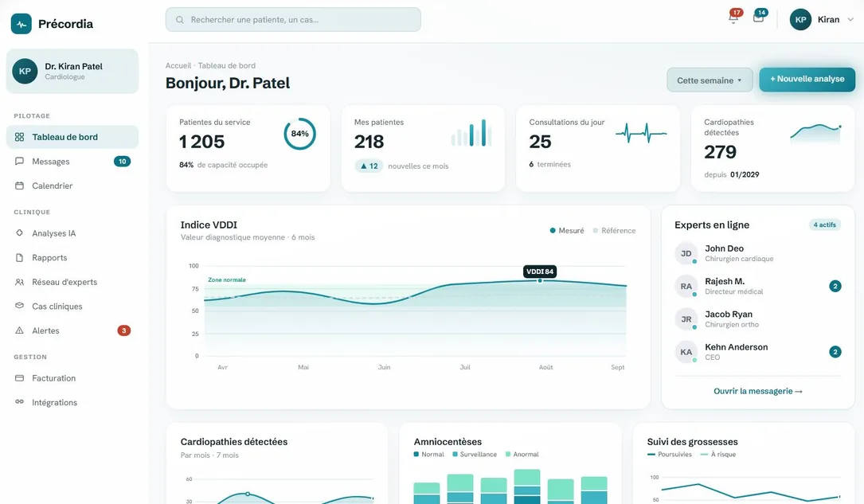The height and width of the screenshot is (504, 864).
Task: Click the Analyses IA diamond icon
Action: click(19, 233)
